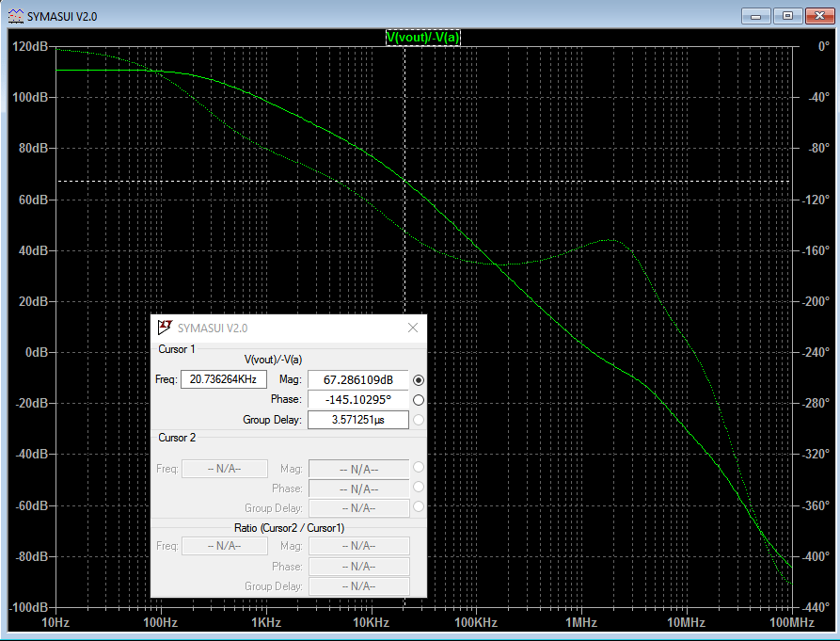The height and width of the screenshot is (641, 840).
Task: Select the Cursor 2 Group Delay radio button
Action: 419,506
